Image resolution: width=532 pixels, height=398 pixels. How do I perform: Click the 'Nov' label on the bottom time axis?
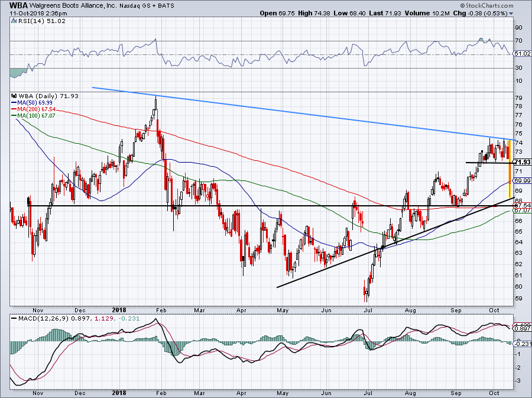[x=38, y=393]
